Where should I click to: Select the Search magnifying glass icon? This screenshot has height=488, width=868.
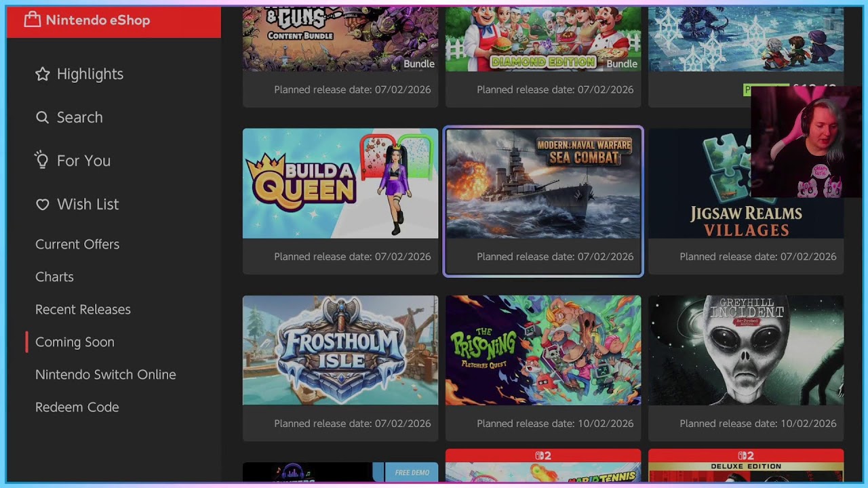[43, 117]
